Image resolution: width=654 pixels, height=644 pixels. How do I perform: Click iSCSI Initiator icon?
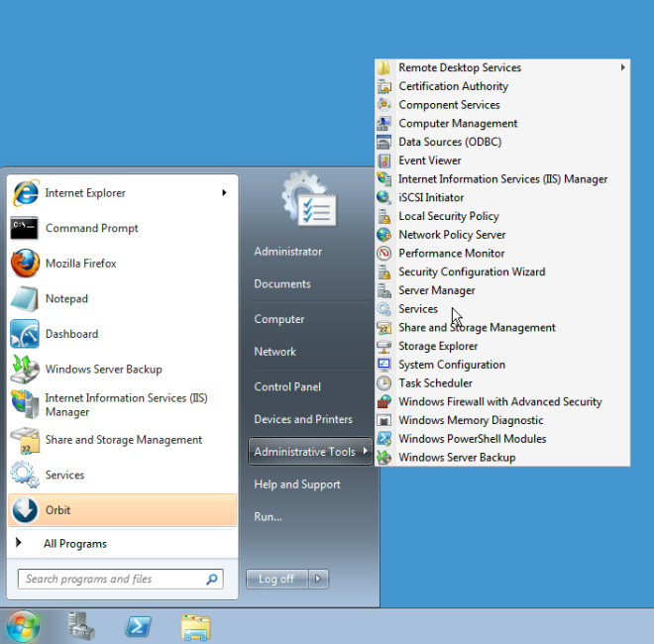[383, 197]
